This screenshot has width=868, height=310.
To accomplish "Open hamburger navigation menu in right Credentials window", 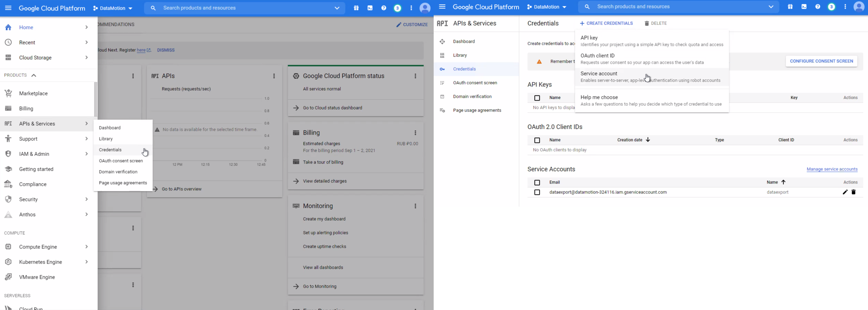I will point(442,7).
